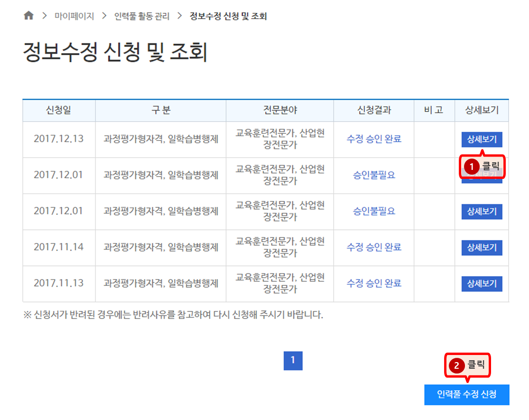
Task: Click 과정평가형자격, 일학습병행제 in the 2017.11.14 row
Action: point(160,247)
